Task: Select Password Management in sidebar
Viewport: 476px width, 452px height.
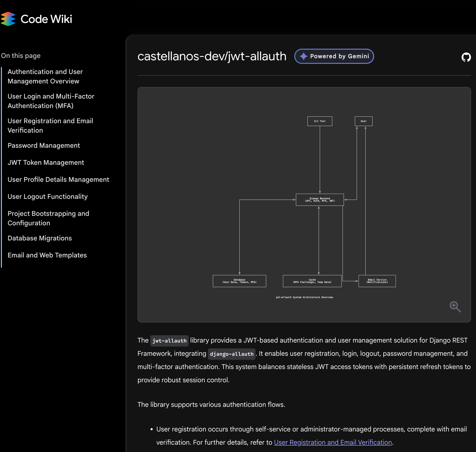Action: [43, 146]
